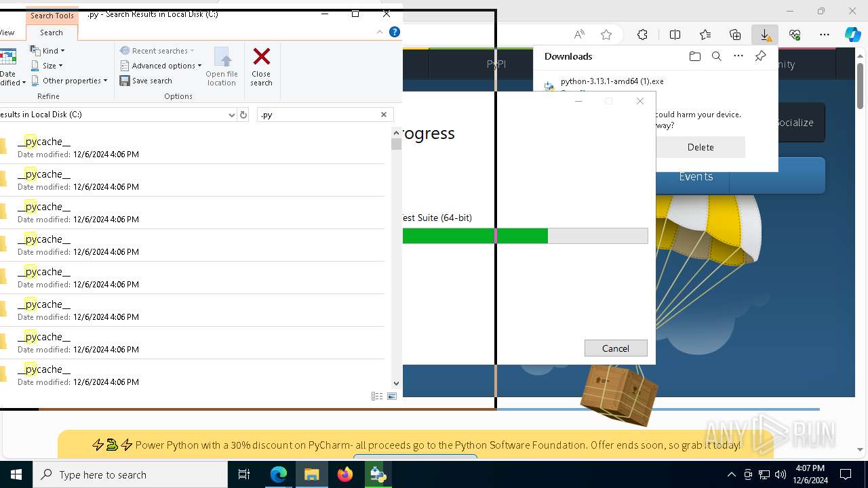
Task: Cancel the Python installation
Action: tap(616, 348)
